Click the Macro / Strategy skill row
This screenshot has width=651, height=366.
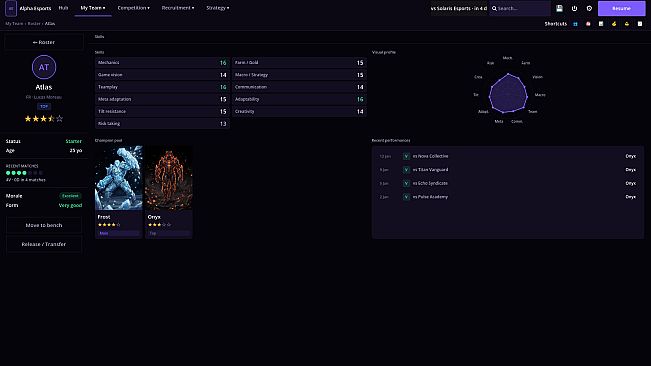click(x=299, y=75)
